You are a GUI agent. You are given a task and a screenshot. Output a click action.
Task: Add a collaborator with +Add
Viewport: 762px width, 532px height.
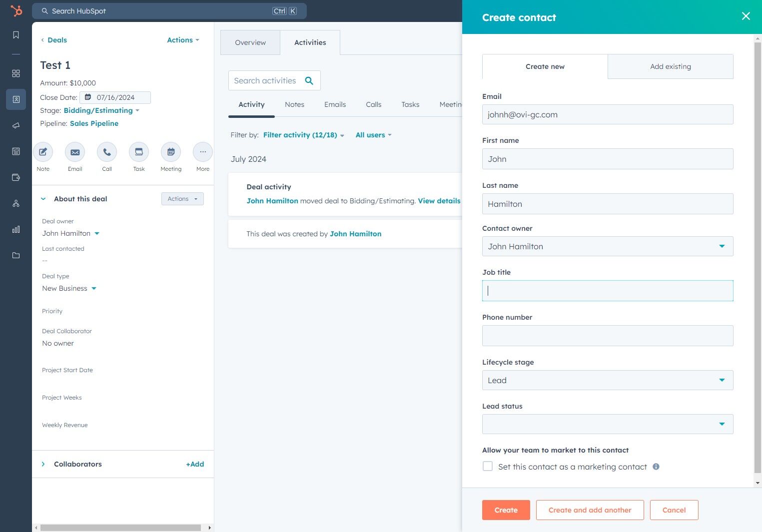195,464
